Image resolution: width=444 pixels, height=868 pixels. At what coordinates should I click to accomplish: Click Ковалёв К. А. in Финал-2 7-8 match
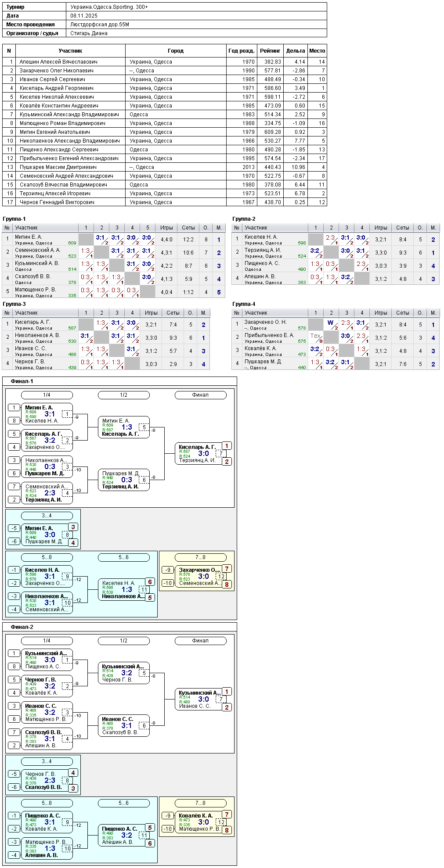195,816
